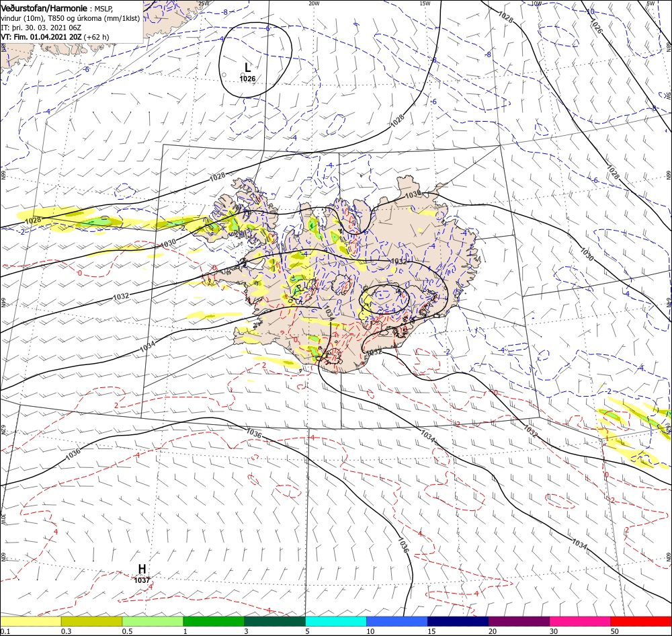The width and height of the screenshot is (672, 636).
Task: Pick the pale yellow 0.1 legend swatch
Action: tap(30, 621)
